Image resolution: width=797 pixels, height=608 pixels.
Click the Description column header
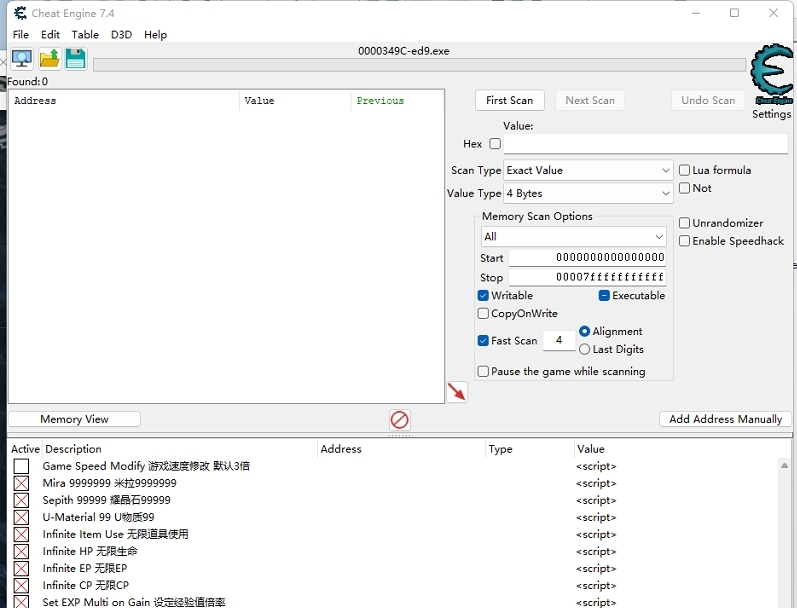[x=179, y=449]
